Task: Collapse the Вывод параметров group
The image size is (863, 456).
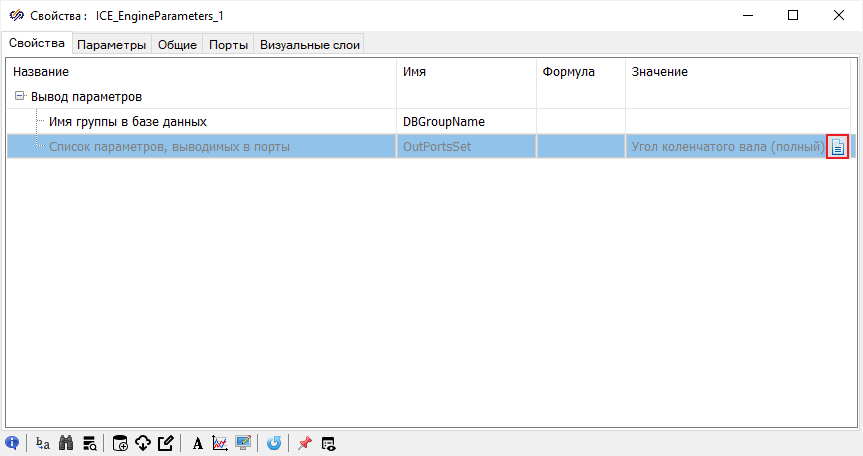Action: pos(20,97)
